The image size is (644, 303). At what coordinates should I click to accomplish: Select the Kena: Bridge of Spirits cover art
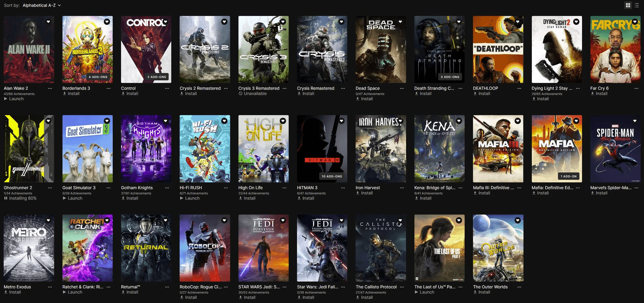pyautogui.click(x=439, y=149)
